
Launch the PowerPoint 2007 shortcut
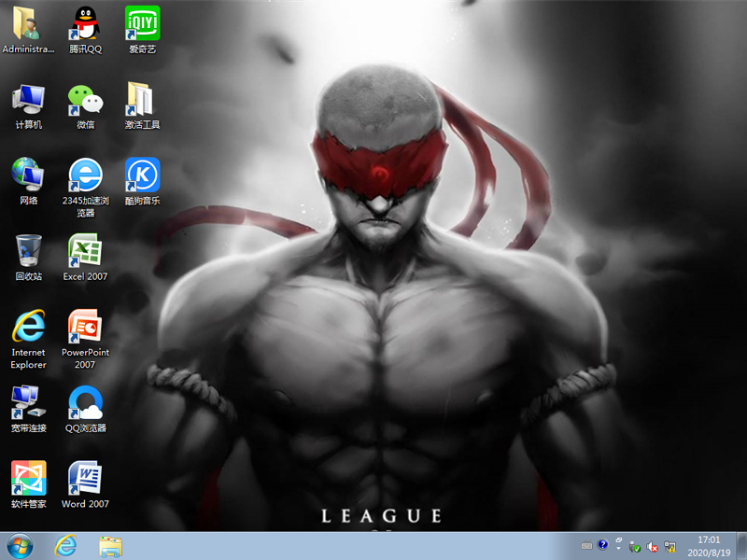pos(85,339)
